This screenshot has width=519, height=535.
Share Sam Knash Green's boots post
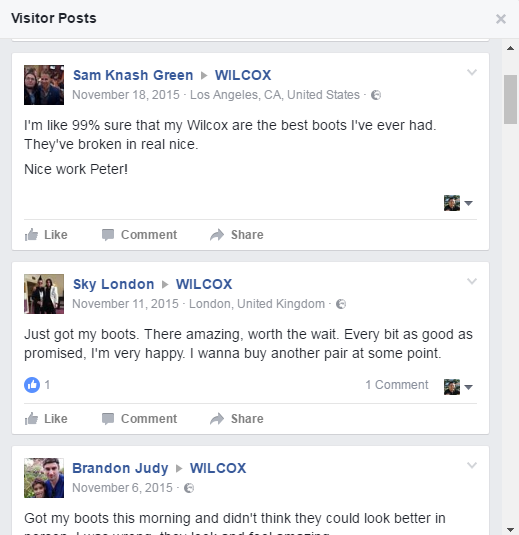tap(237, 235)
